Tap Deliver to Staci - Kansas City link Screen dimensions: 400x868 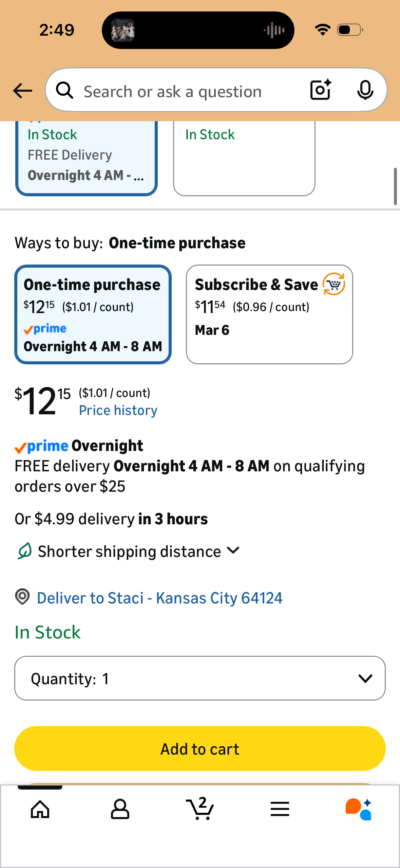(159, 598)
